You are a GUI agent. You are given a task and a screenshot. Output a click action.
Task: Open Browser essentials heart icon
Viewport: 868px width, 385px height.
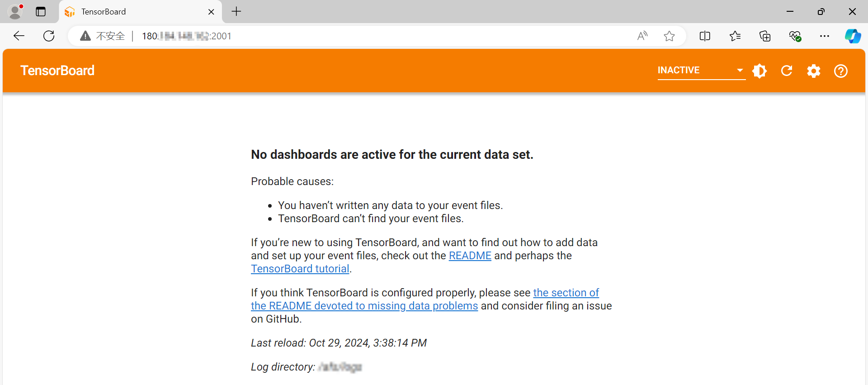[795, 36]
